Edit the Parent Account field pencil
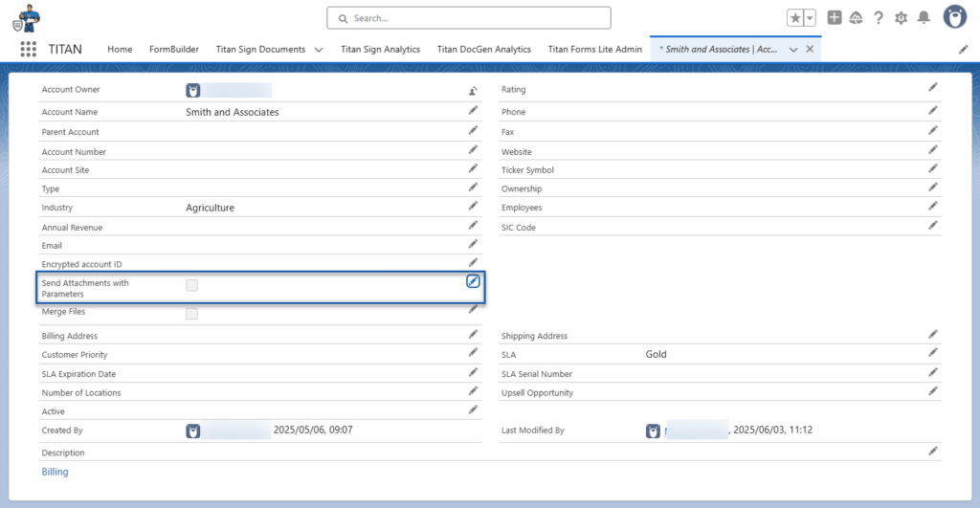 click(473, 131)
